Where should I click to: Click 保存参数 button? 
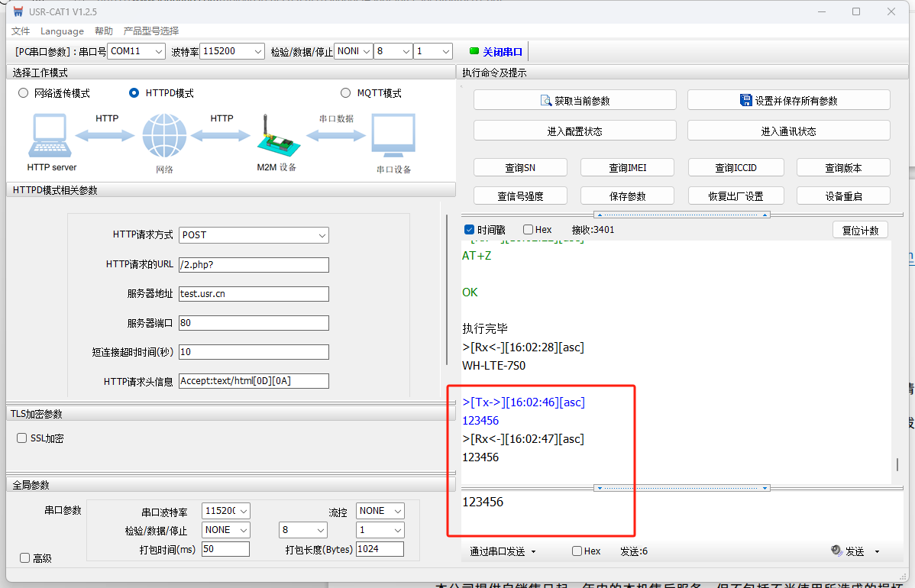tap(627, 196)
